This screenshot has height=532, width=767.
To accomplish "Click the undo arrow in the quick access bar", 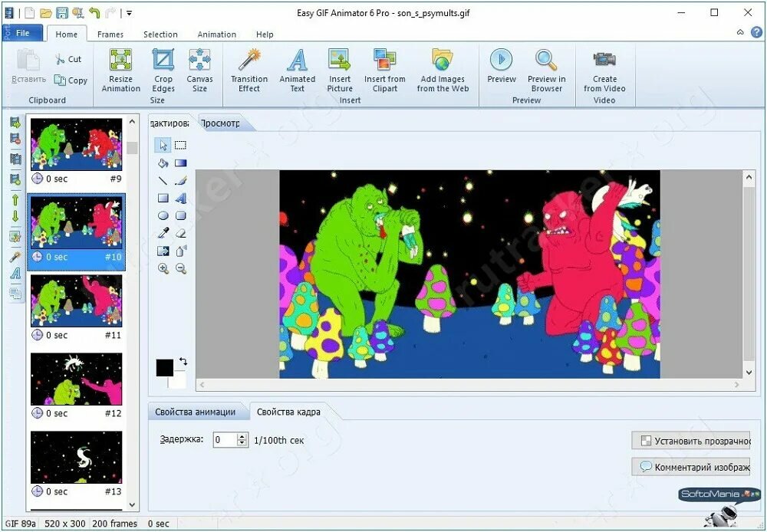I will pyautogui.click(x=94, y=13).
